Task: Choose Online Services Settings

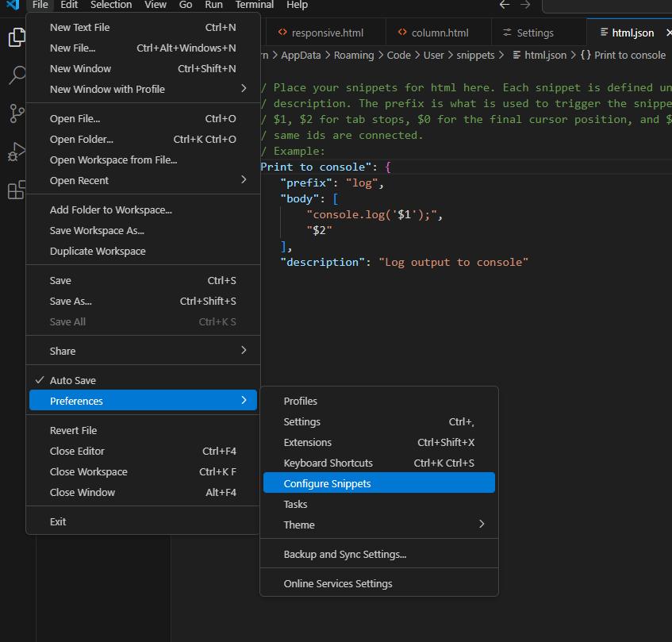Action: coord(379,583)
